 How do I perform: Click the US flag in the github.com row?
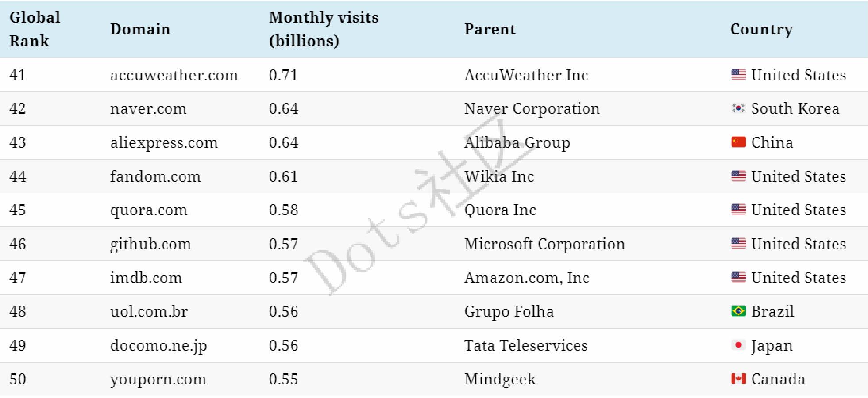tap(738, 244)
